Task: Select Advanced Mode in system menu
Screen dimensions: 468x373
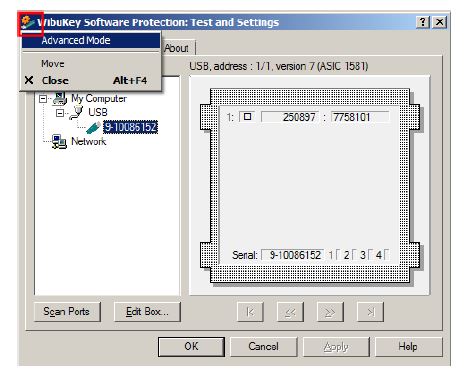Action: pyautogui.click(x=91, y=40)
